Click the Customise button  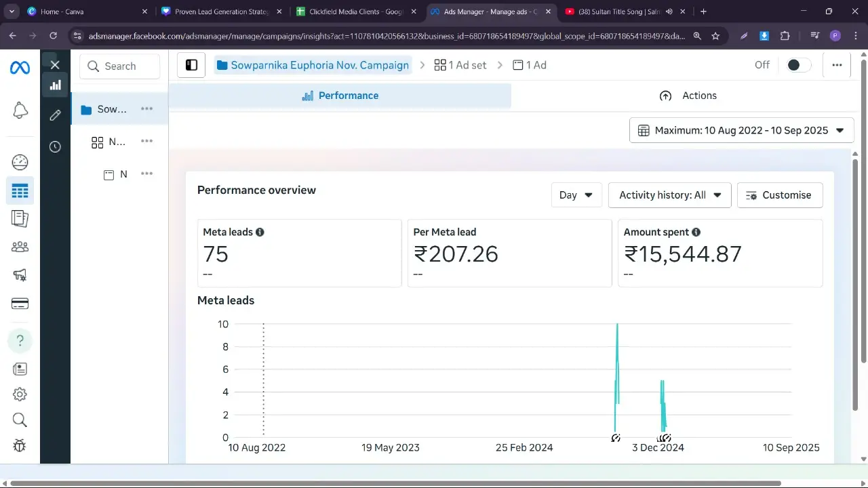pyautogui.click(x=779, y=195)
